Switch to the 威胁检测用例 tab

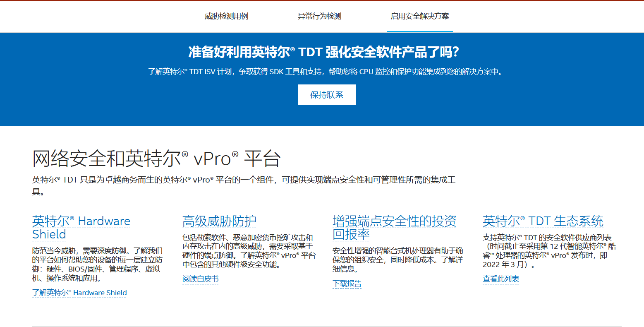coord(226,16)
